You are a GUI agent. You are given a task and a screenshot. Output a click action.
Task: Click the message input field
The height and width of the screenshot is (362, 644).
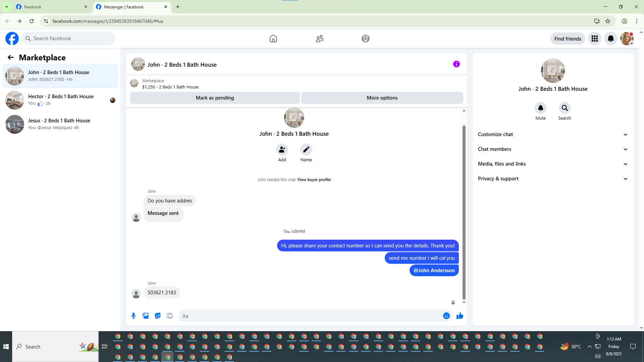click(309, 316)
